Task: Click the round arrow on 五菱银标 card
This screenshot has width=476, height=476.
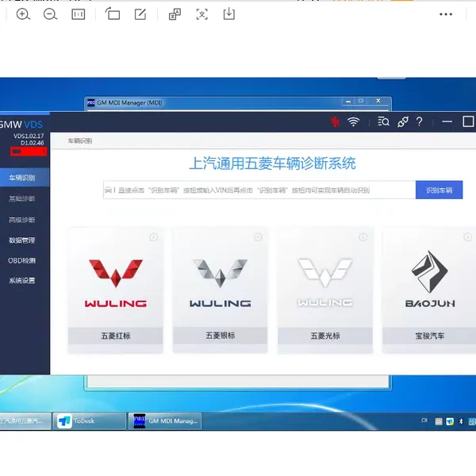Action: (x=258, y=236)
